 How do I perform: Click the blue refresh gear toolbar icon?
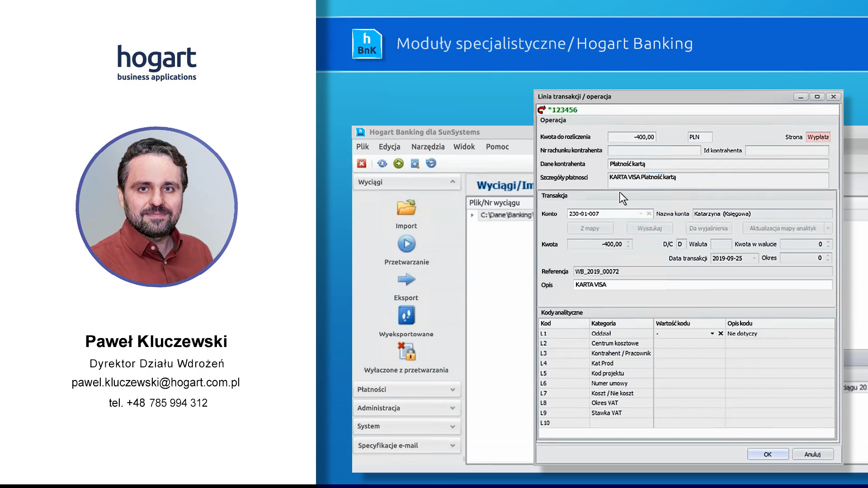(x=382, y=164)
